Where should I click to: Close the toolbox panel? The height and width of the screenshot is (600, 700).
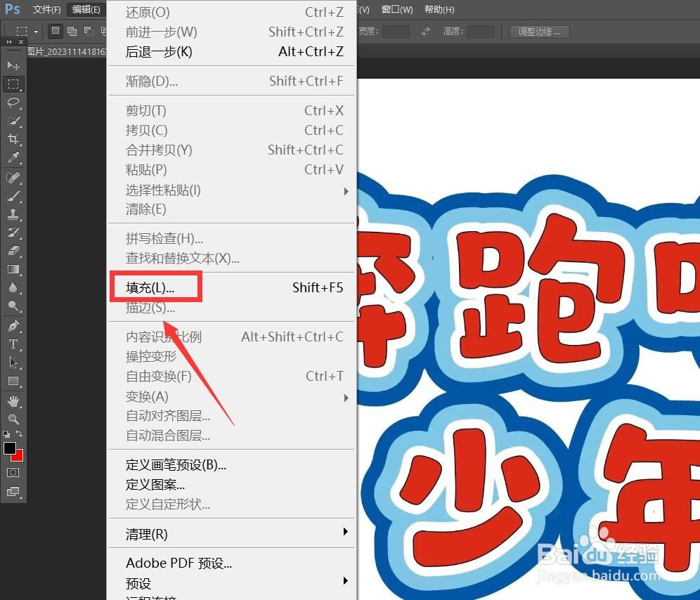click(20, 41)
